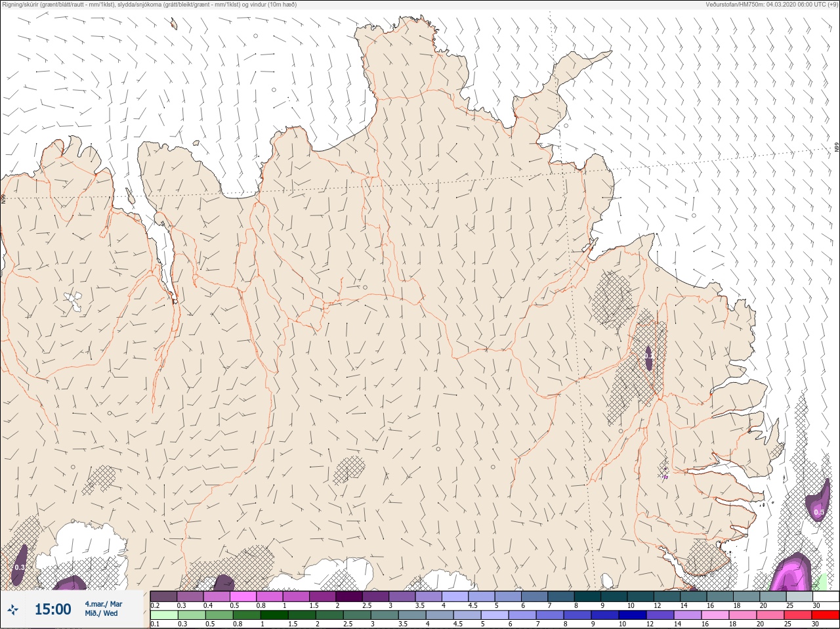
Task: Click the weekday label 'Mið./ Wed'
Action: coord(101,613)
